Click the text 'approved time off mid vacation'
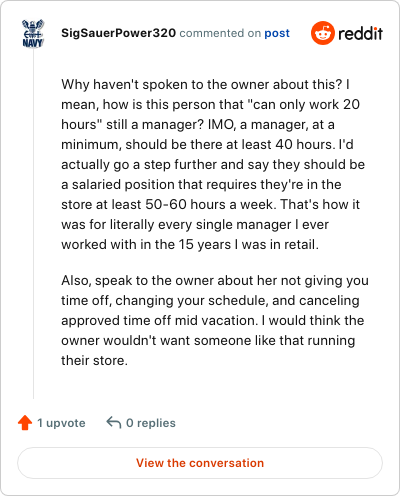The height and width of the screenshot is (496, 400). coord(159,320)
